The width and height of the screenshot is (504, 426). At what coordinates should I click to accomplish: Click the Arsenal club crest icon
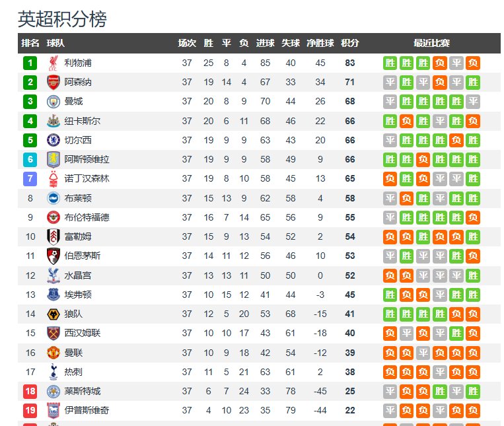click(x=53, y=83)
